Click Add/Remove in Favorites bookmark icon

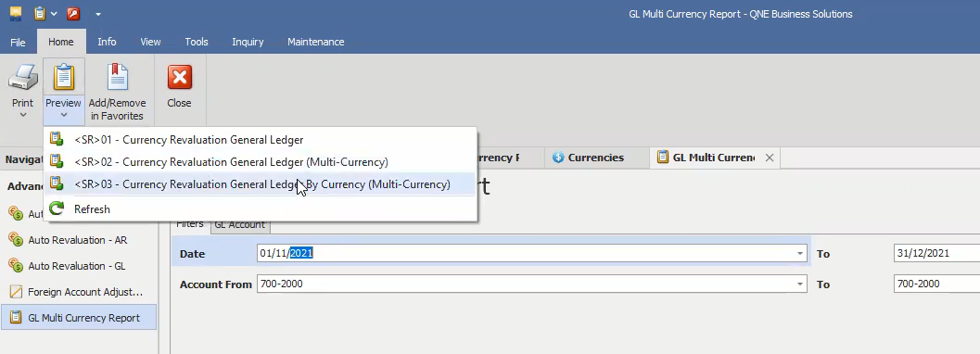117,78
